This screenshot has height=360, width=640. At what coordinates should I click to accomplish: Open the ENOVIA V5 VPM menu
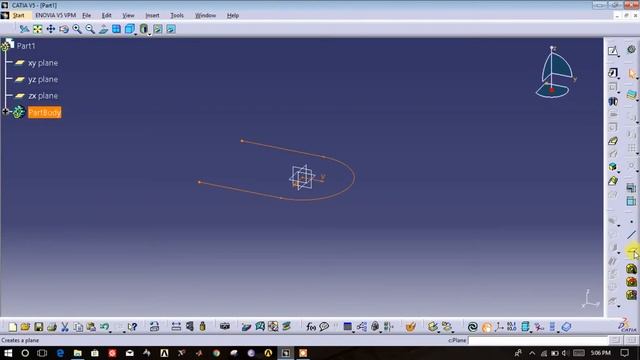[x=56, y=16]
